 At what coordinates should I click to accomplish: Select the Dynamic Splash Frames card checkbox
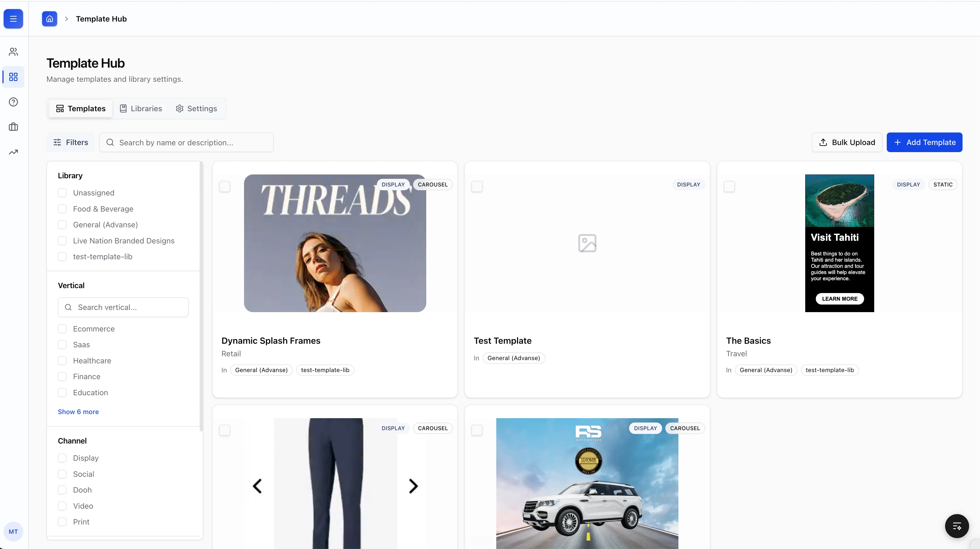[224, 186]
